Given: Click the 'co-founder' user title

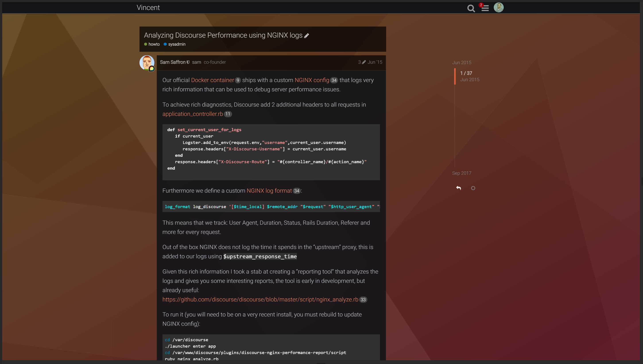Looking at the screenshot, I should 215,62.
